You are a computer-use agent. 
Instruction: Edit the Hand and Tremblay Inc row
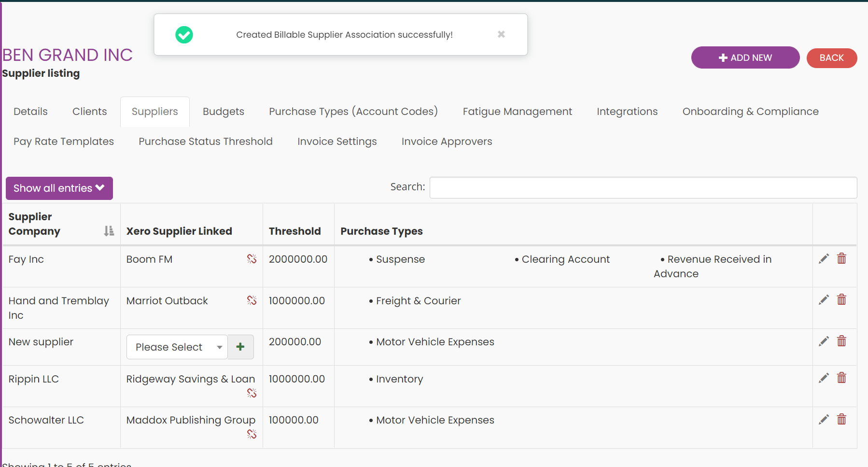coord(824,300)
